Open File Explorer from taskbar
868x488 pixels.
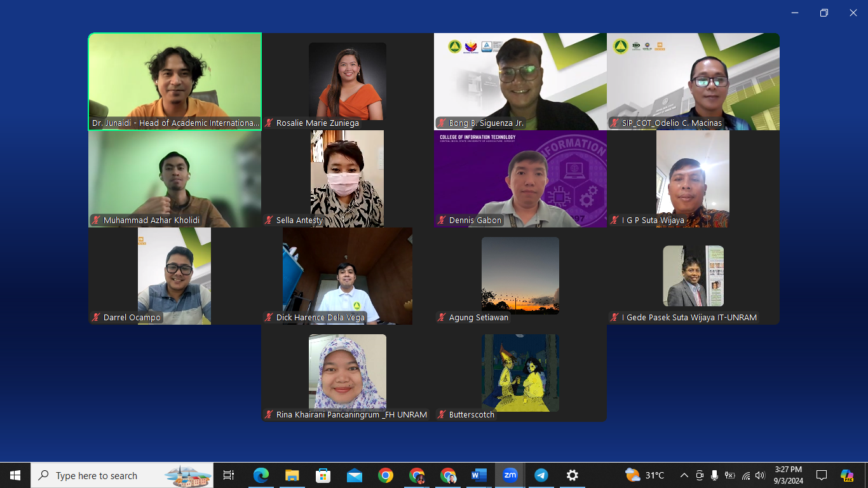pyautogui.click(x=292, y=475)
